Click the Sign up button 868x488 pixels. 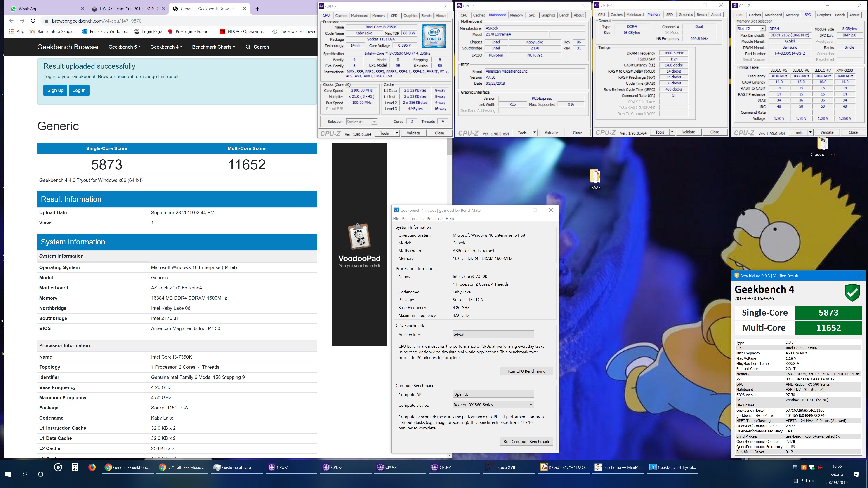55,90
